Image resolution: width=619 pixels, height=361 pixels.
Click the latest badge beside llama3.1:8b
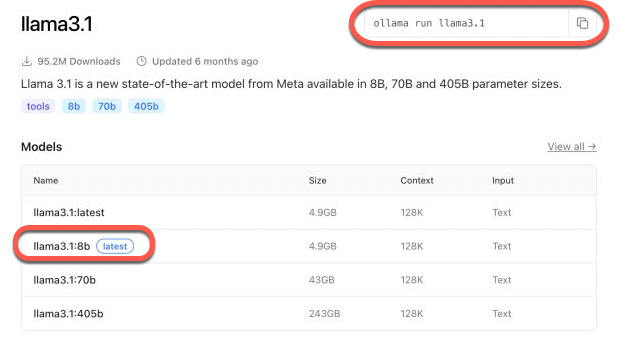coord(115,246)
